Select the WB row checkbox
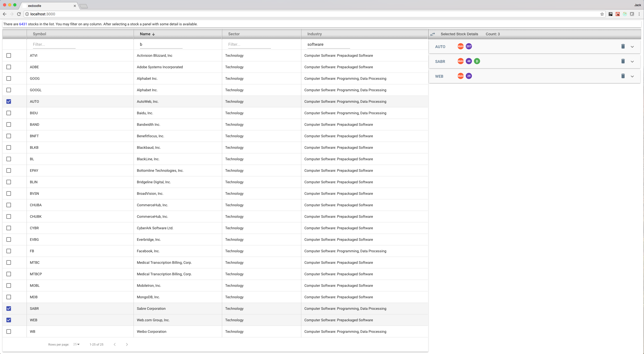The height and width of the screenshot is (354, 644). coord(9,332)
